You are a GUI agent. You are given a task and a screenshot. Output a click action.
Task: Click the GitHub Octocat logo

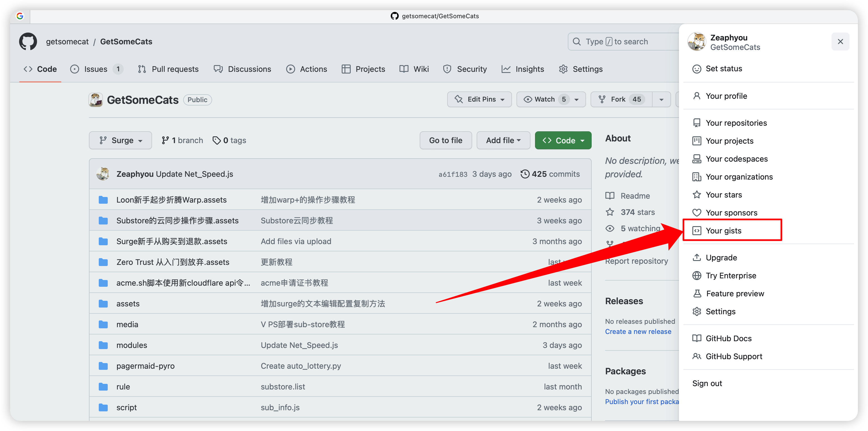click(x=28, y=42)
